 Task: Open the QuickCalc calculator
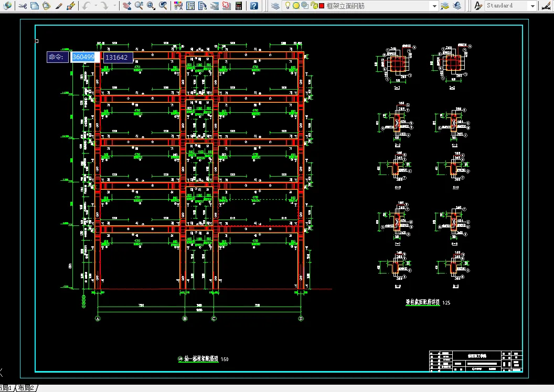click(x=239, y=6)
